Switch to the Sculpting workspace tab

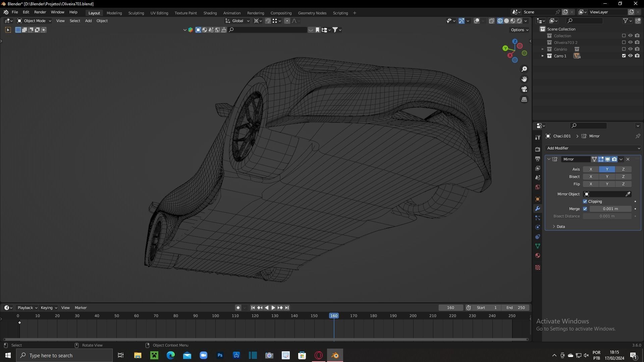pos(136,13)
